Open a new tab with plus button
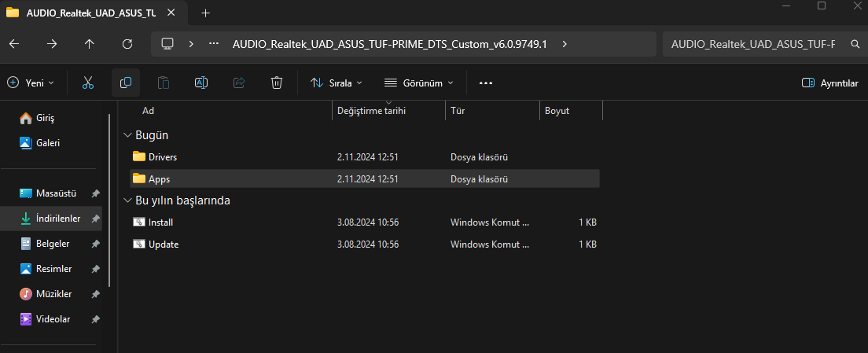 coord(206,13)
